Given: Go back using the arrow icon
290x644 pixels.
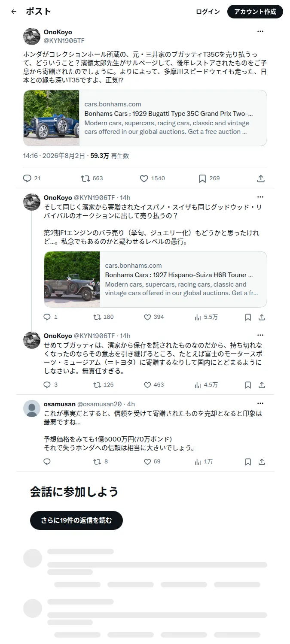Looking at the screenshot, I should click(14, 12).
